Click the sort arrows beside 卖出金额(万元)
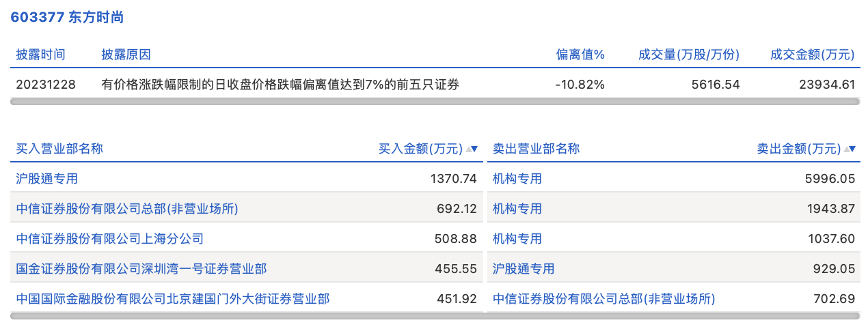This screenshot has width=868, height=329. [x=850, y=149]
